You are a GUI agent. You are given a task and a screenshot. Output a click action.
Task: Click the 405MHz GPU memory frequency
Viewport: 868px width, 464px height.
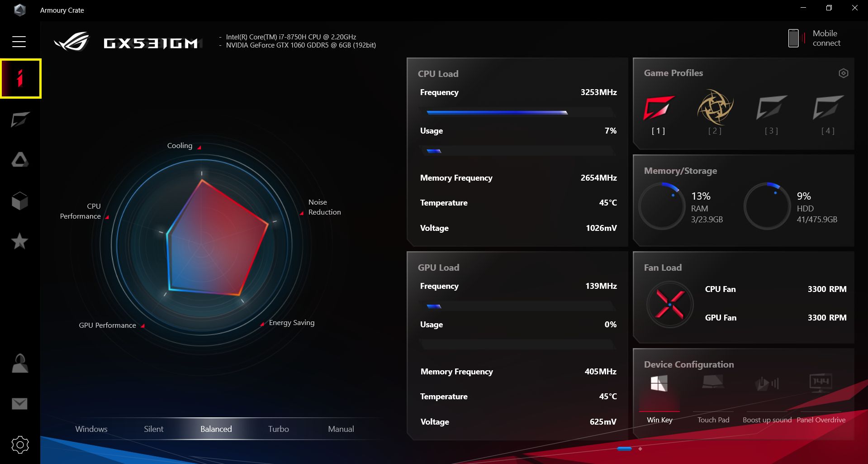pos(600,371)
